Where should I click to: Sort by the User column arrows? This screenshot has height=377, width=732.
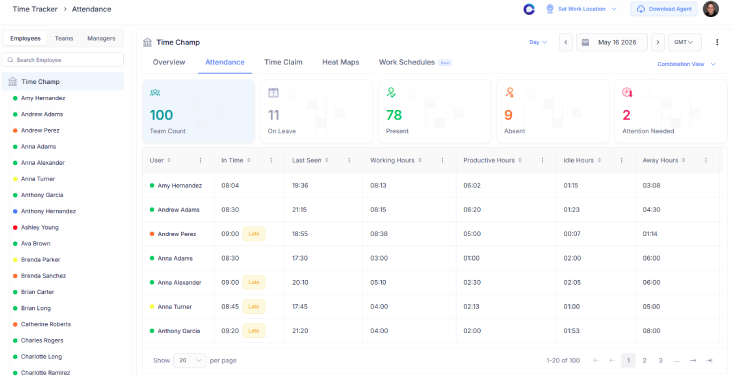[x=169, y=160]
